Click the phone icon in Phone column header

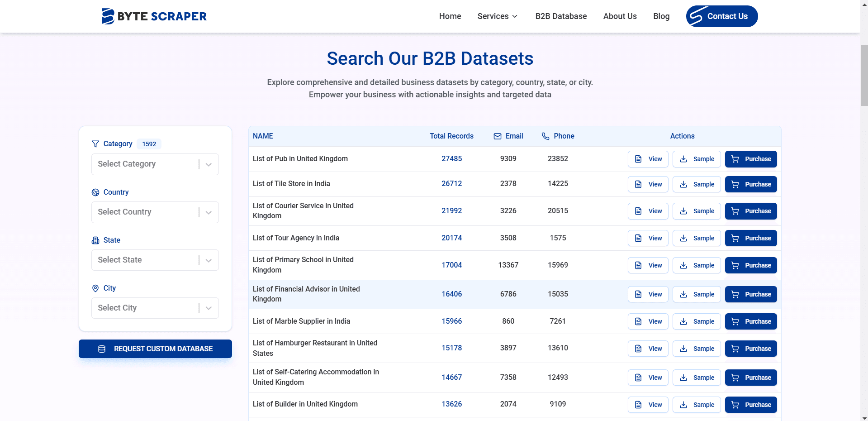click(545, 136)
